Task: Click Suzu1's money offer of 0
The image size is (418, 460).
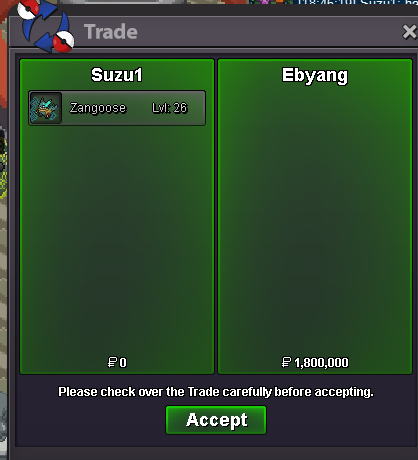Action: coord(123,362)
